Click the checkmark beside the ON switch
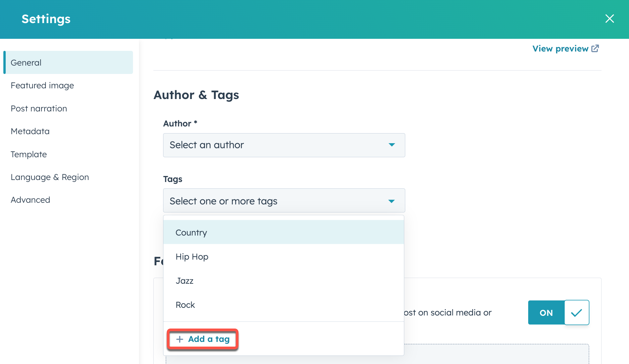Screen dimensions: 629x364 click(577, 312)
